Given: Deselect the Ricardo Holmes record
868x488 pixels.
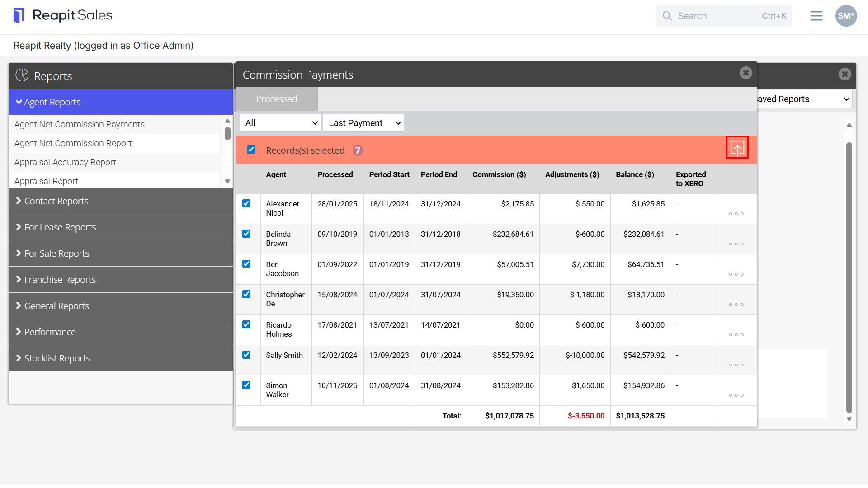Looking at the screenshot, I should (246, 324).
